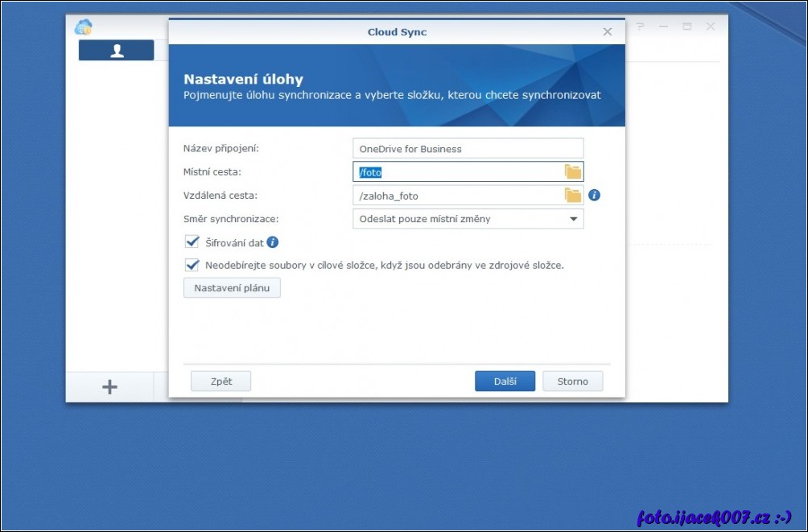Show info about the remote path
Screen dimensions: 808x532
click(x=595, y=196)
